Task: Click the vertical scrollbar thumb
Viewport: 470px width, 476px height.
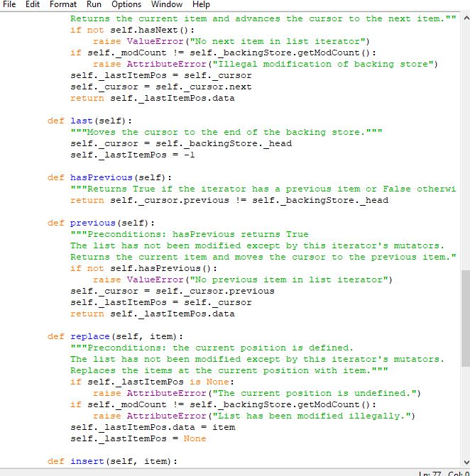Action: tap(466, 318)
